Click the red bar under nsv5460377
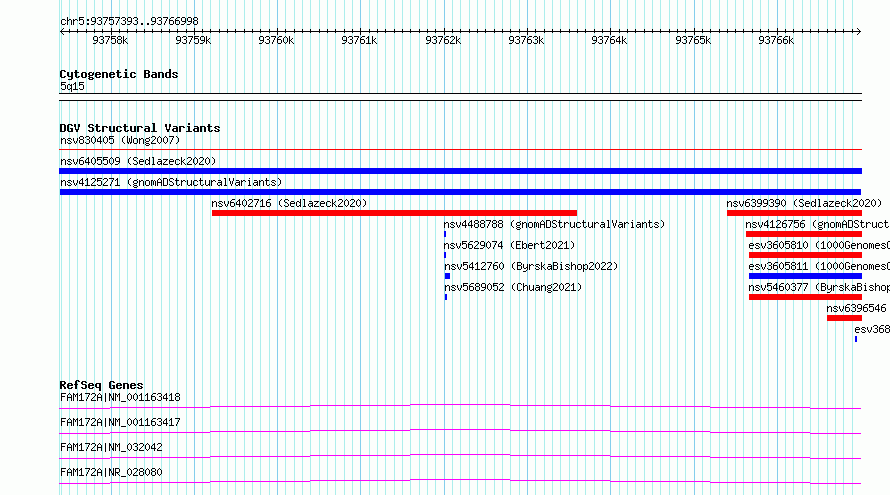This screenshot has width=890, height=495. coord(805,297)
